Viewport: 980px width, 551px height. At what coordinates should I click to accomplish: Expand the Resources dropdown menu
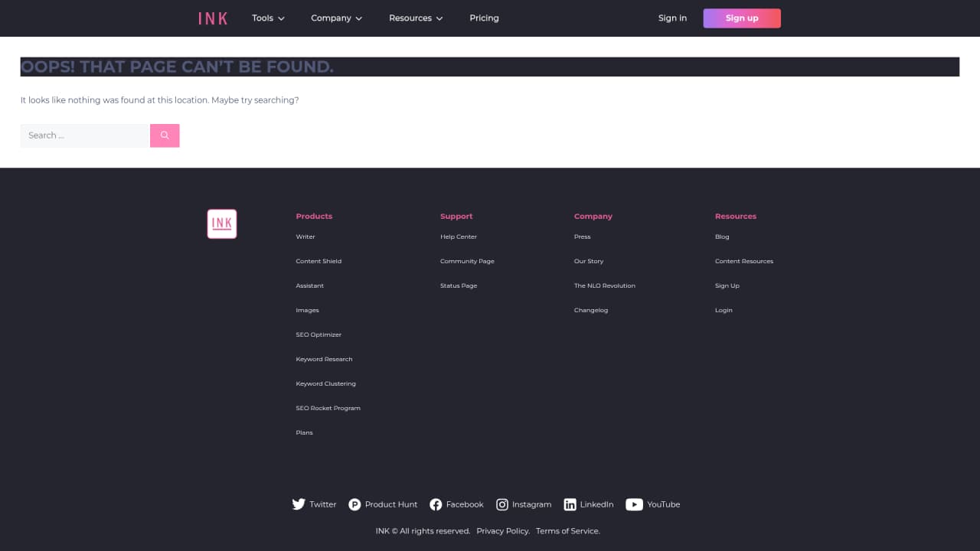click(416, 18)
